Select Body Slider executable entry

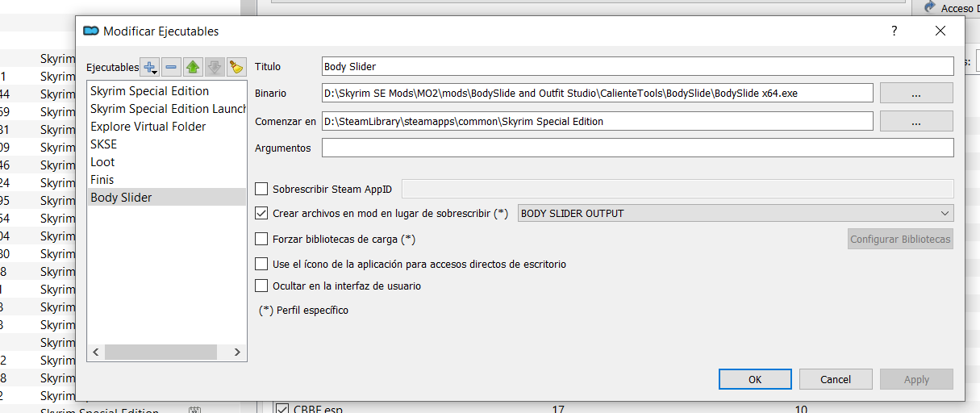167,198
